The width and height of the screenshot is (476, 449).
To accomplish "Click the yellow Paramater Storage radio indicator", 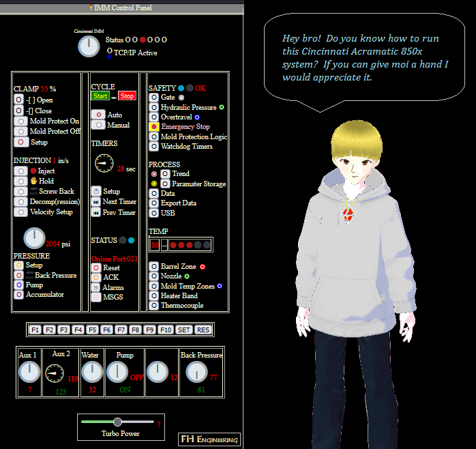I will click(154, 184).
